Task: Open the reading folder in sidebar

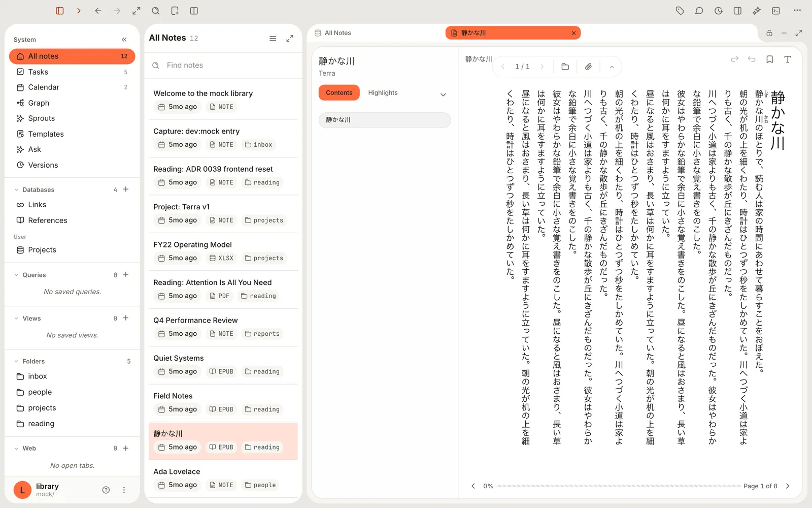Action: coord(72,424)
